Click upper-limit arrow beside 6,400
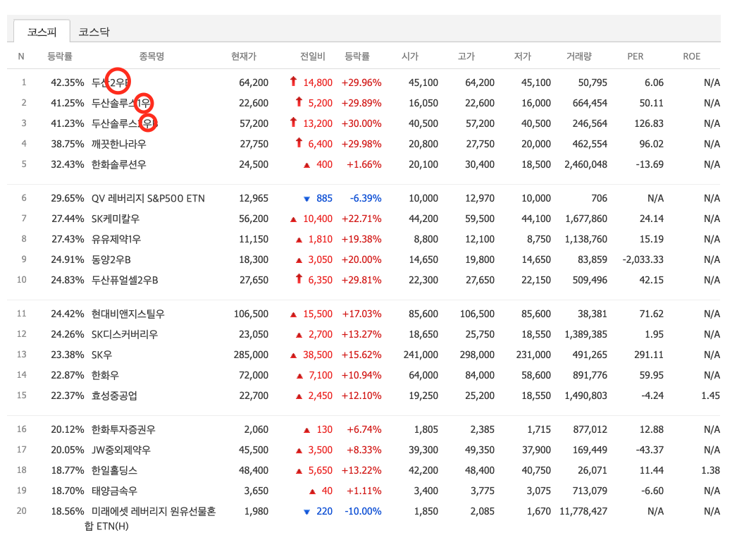The image size is (756, 540). pos(299,142)
